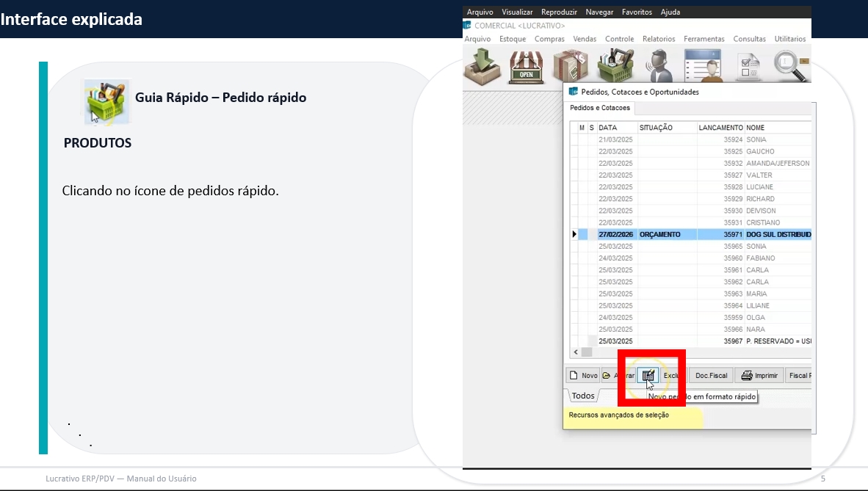This screenshot has width=868, height=491.
Task: Click the cardboard package toolbar icon
Action: 570,65
